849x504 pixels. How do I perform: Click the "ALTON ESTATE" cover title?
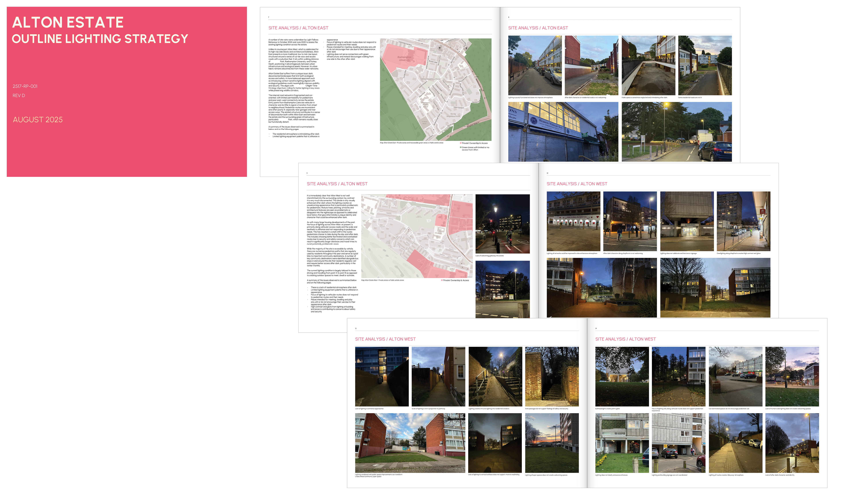68,22
